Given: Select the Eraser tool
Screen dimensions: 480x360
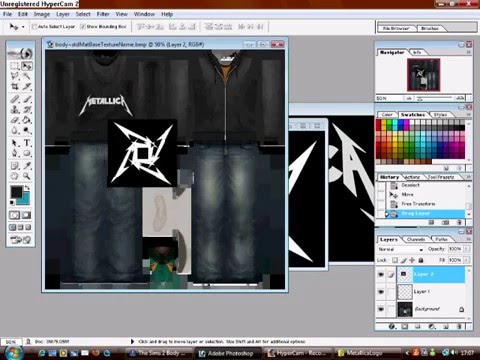Looking at the screenshot, I should 14,120.
